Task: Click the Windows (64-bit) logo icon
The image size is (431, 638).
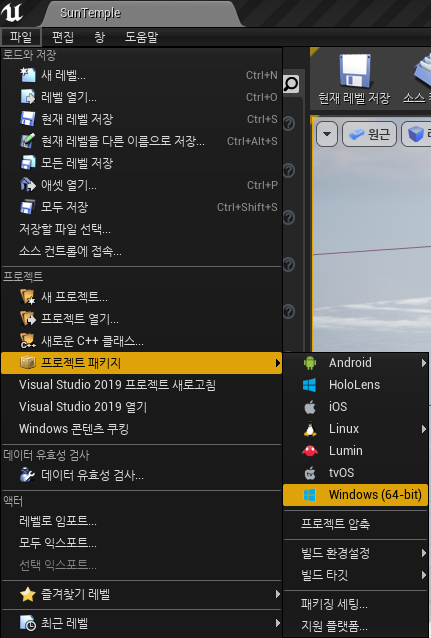Action: pos(310,495)
